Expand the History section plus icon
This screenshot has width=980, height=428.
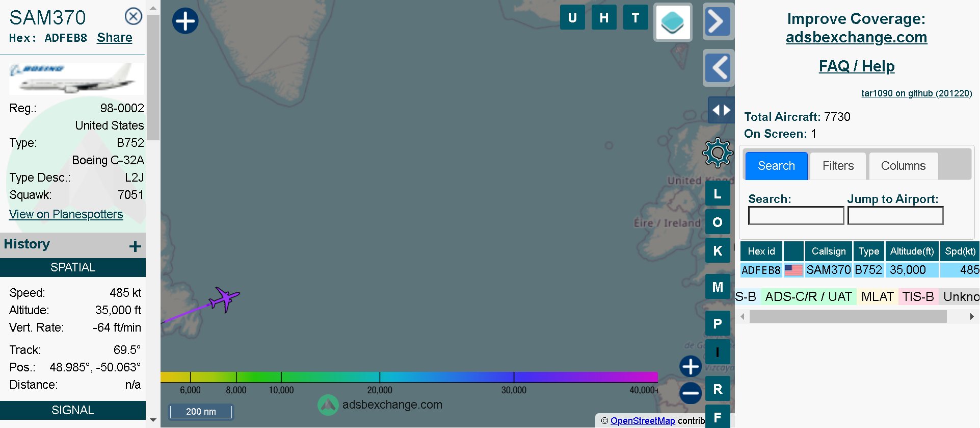135,246
